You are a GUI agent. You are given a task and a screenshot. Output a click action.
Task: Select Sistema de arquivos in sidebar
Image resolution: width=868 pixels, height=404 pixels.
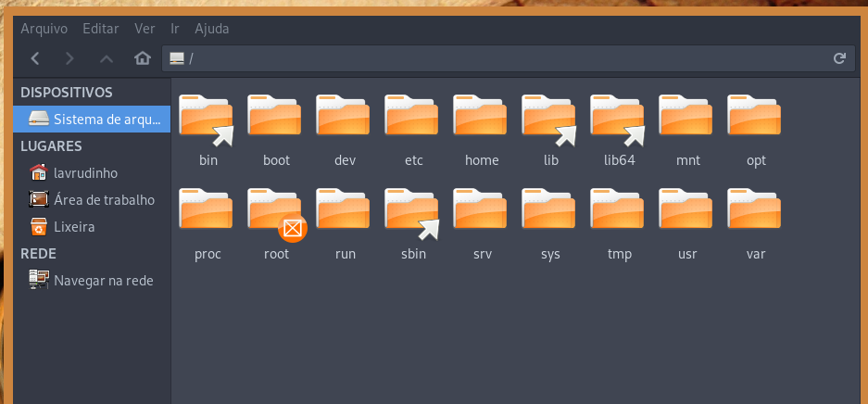[93, 119]
